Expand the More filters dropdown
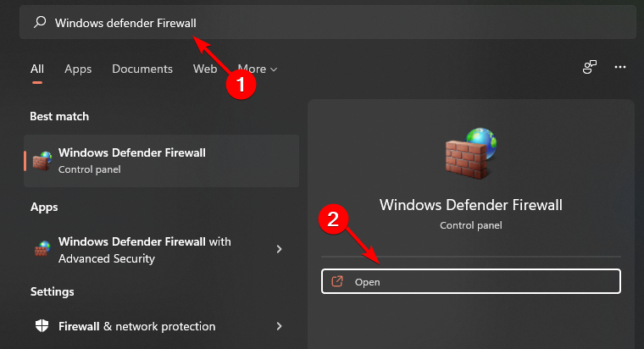The height and width of the screenshot is (349, 644). (257, 69)
